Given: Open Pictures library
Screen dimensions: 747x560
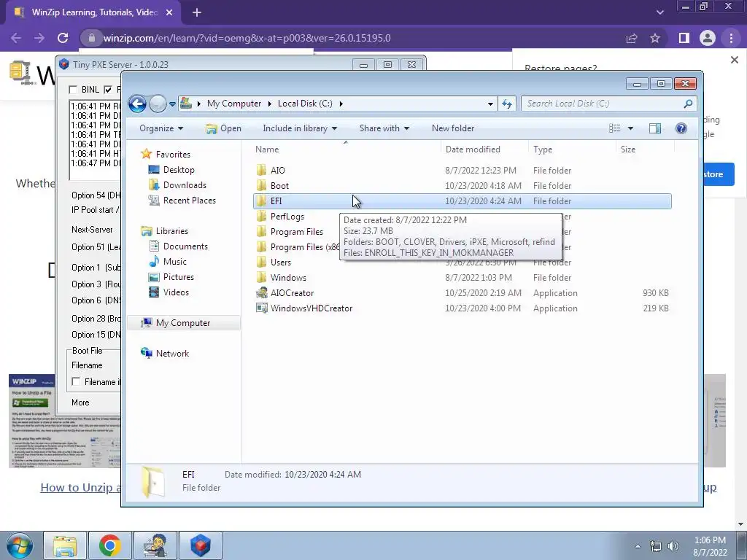Looking at the screenshot, I should tap(171, 276).
